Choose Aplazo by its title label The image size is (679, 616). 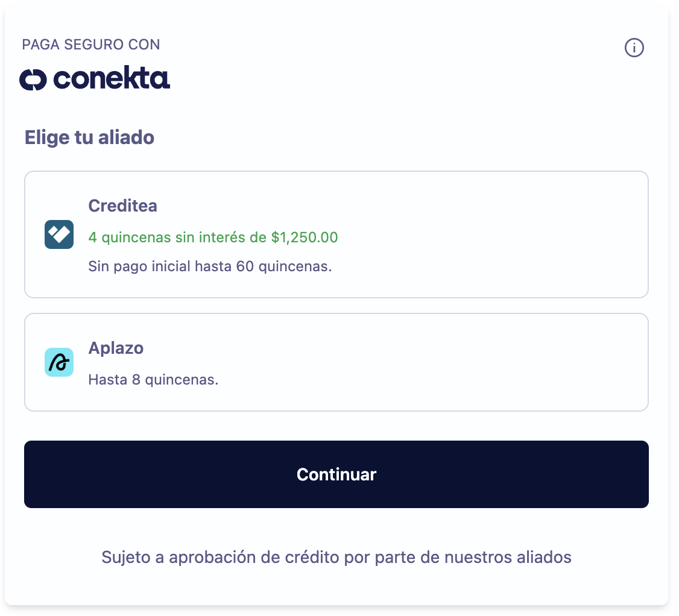point(116,348)
